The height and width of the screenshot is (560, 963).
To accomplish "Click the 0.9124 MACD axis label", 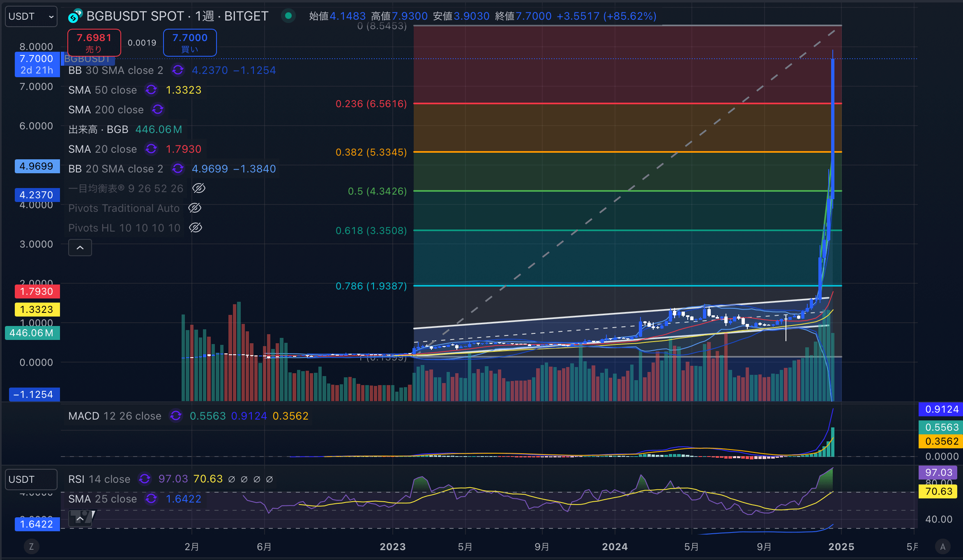I will coord(940,409).
